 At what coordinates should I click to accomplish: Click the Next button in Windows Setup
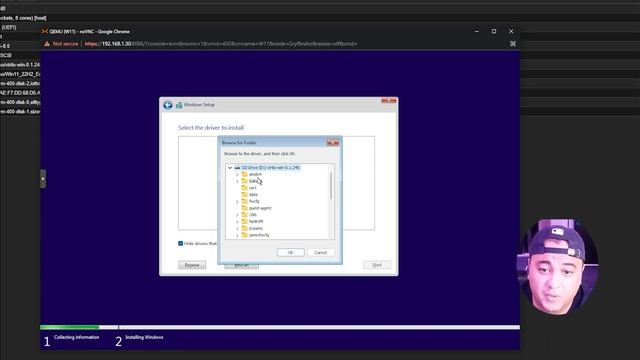click(377, 265)
